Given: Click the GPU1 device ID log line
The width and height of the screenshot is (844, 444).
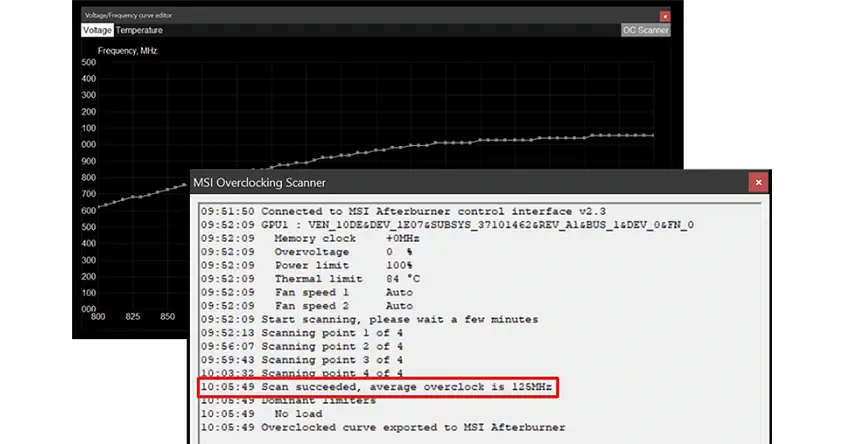Looking at the screenshot, I should (447, 225).
